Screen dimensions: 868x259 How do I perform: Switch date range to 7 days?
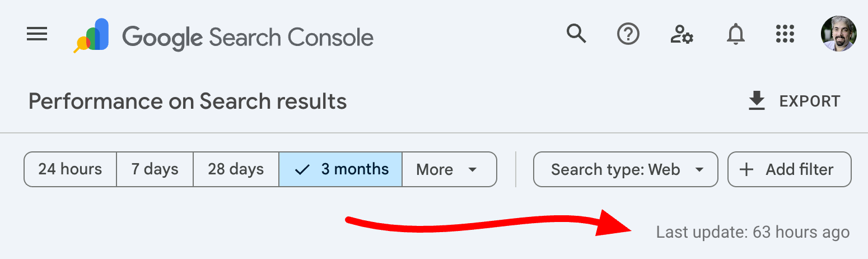click(155, 169)
